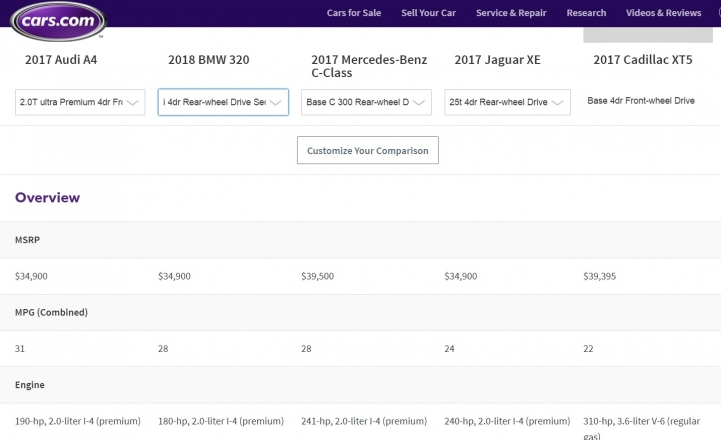Select the 2017 Cadillac XT5 heading
Image resolution: width=721 pixels, height=440 pixels.
(x=642, y=60)
